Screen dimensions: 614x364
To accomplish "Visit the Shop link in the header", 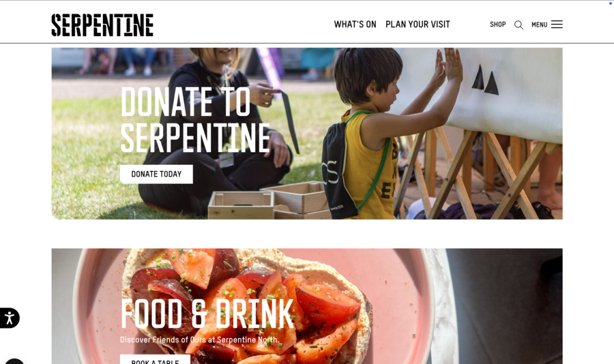I will click(x=498, y=25).
